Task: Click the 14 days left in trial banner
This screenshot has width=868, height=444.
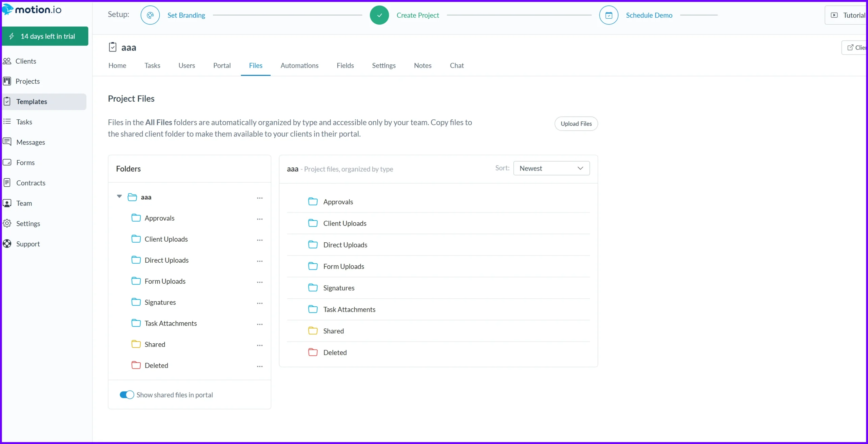Action: (45, 36)
